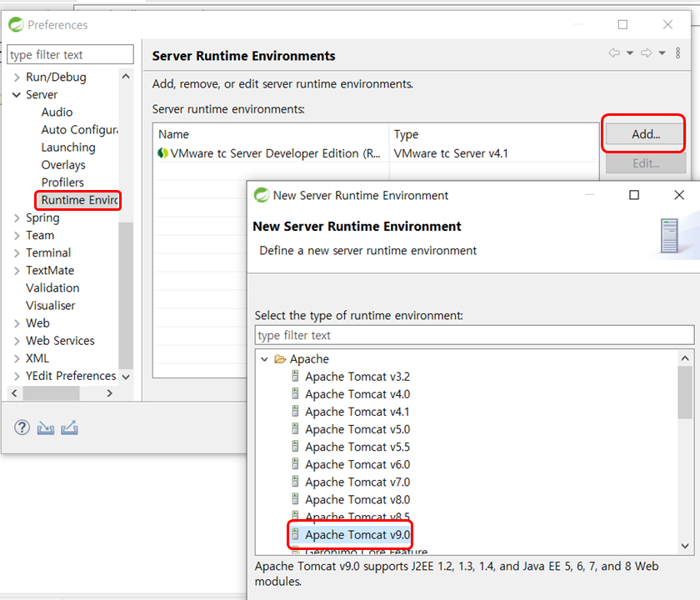
Task: Select Apache Tomcat v5.5 runtime
Action: tap(357, 447)
